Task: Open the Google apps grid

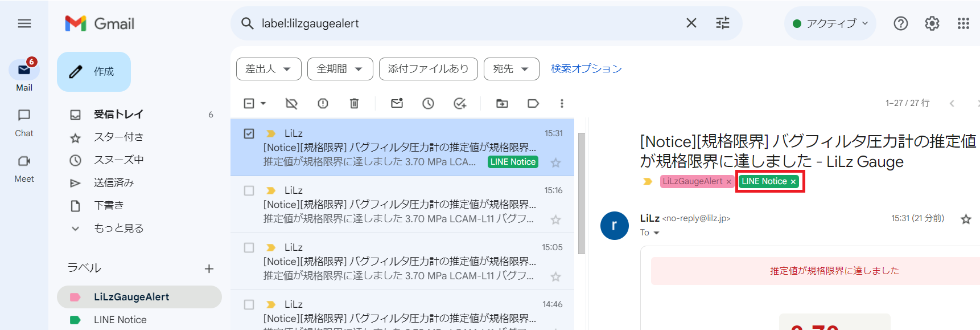Action: click(x=963, y=23)
